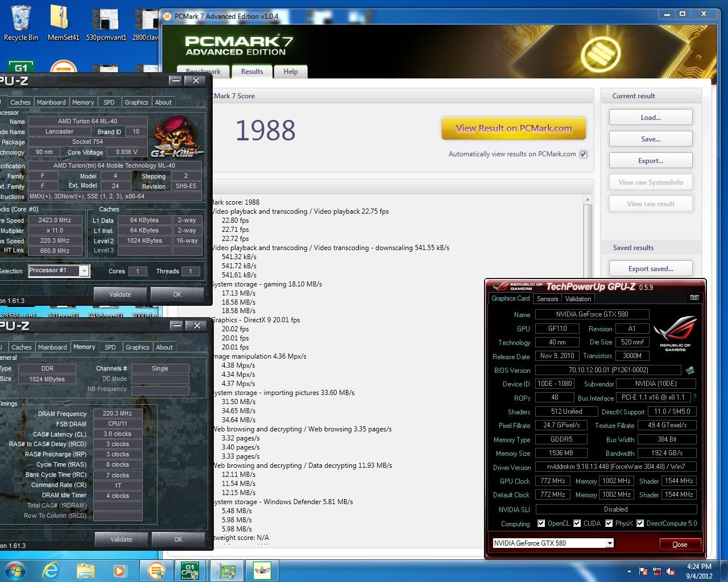This screenshot has height=582, width=728.
Task: Open the Action Center flag icon
Action: [643, 571]
